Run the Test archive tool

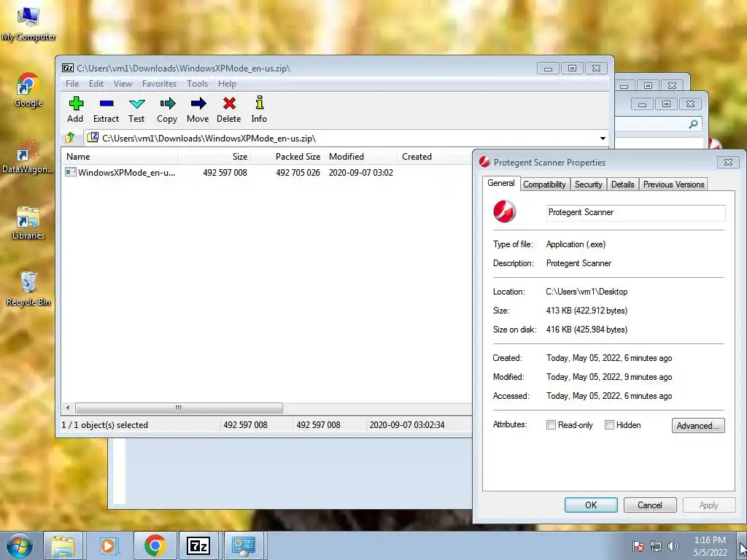[136, 104]
